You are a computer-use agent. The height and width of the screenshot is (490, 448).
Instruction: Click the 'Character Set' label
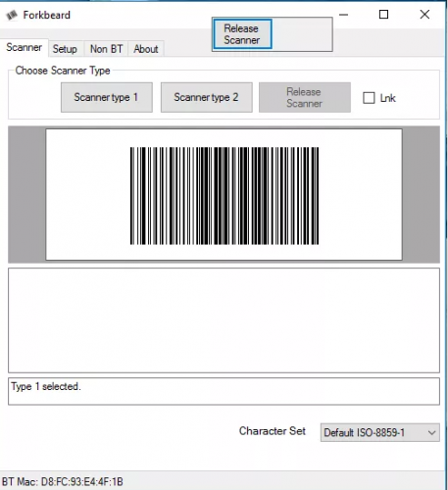click(273, 431)
